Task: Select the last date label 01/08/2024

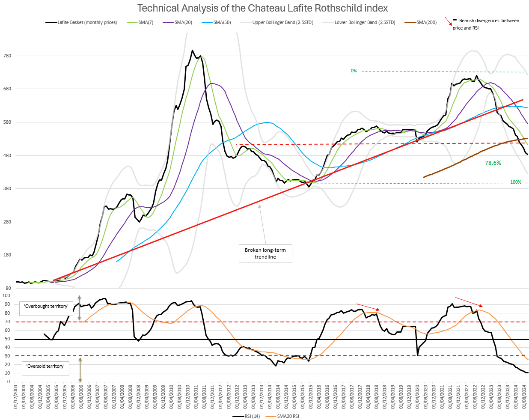Action: (x=524, y=397)
